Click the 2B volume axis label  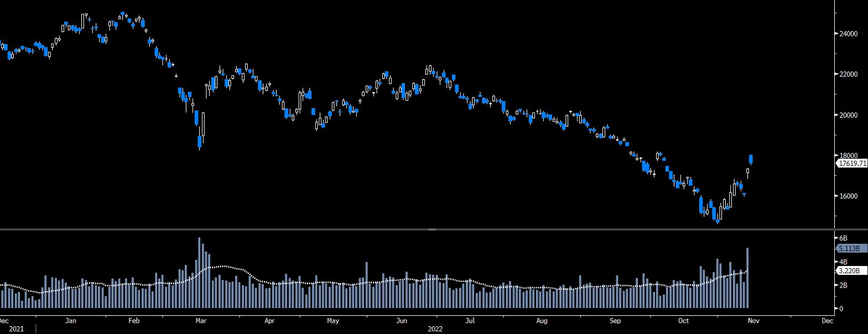[x=843, y=285]
